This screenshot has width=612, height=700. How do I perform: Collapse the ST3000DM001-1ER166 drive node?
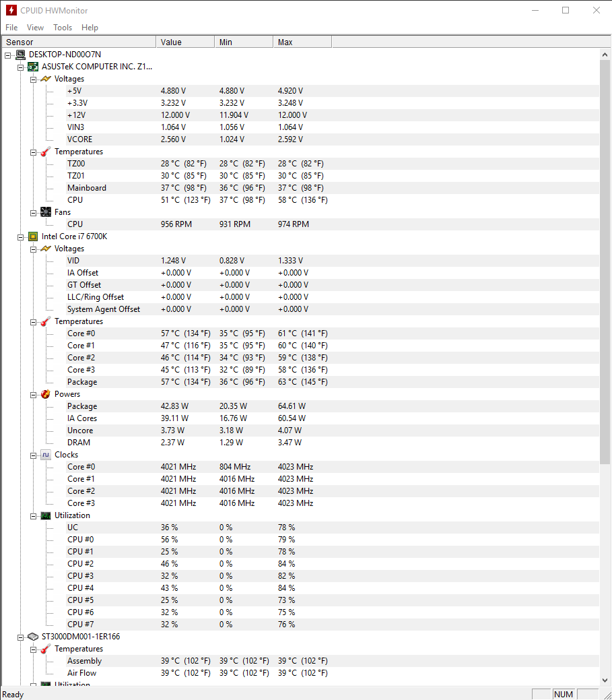tap(20, 637)
